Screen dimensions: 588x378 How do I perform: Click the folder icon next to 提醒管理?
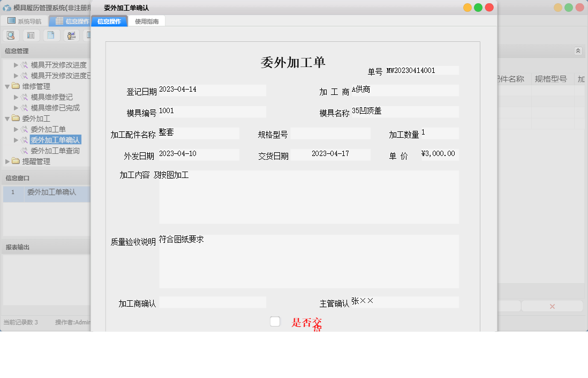(x=16, y=161)
